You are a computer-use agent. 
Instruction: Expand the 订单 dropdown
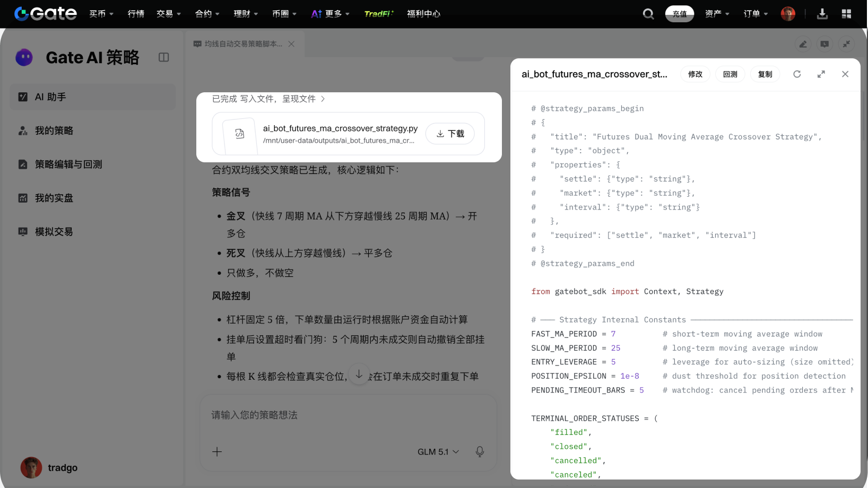coord(756,14)
